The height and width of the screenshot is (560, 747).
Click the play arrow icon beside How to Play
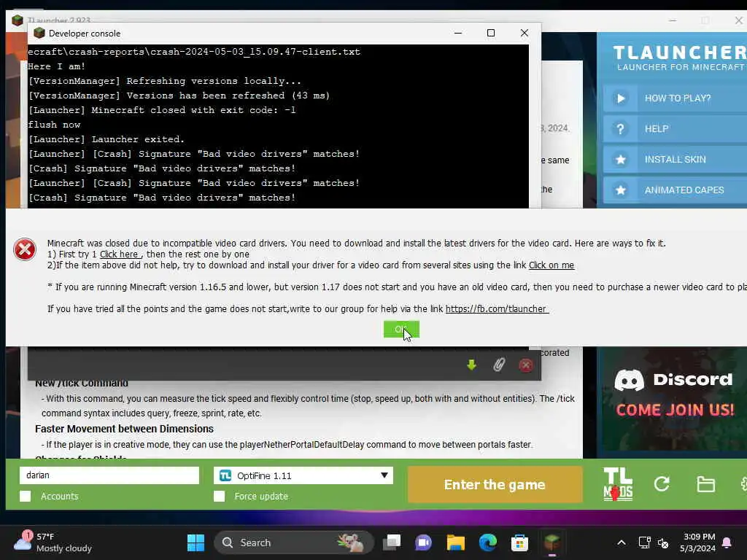pos(620,98)
